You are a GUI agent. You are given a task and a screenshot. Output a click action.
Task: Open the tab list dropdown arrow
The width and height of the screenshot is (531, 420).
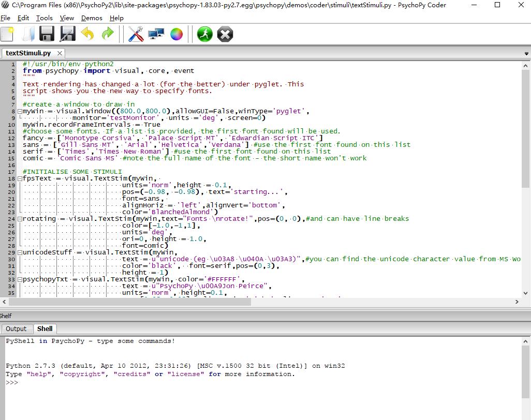[x=526, y=53]
